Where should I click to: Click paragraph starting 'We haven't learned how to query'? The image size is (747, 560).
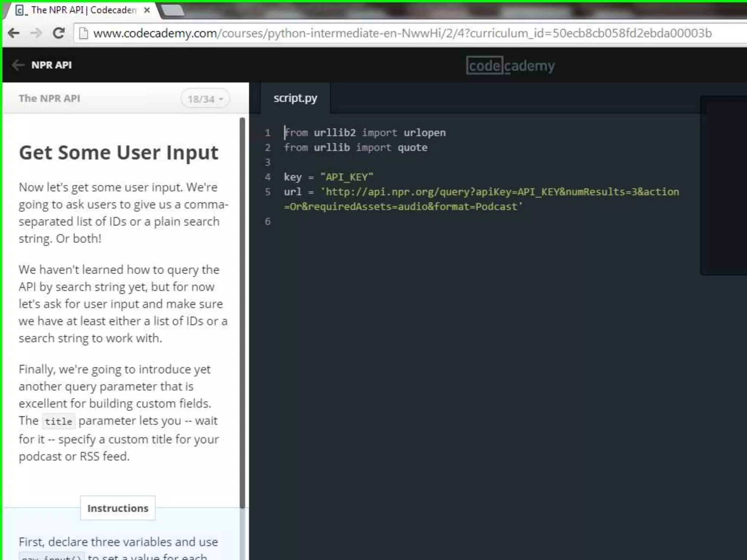coord(123,304)
